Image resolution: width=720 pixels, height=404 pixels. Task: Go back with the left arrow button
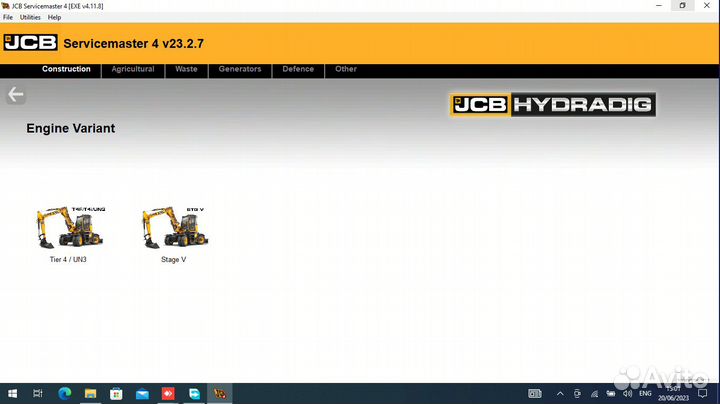(16, 95)
